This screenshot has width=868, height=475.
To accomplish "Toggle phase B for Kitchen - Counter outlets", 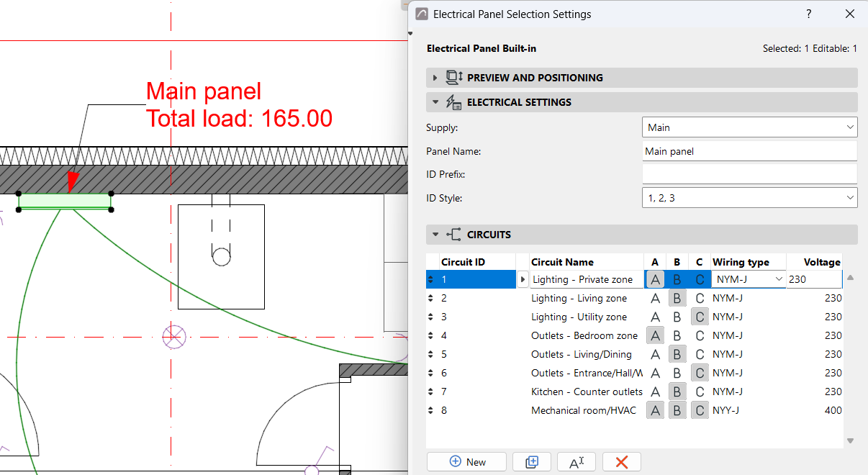I will point(677,392).
